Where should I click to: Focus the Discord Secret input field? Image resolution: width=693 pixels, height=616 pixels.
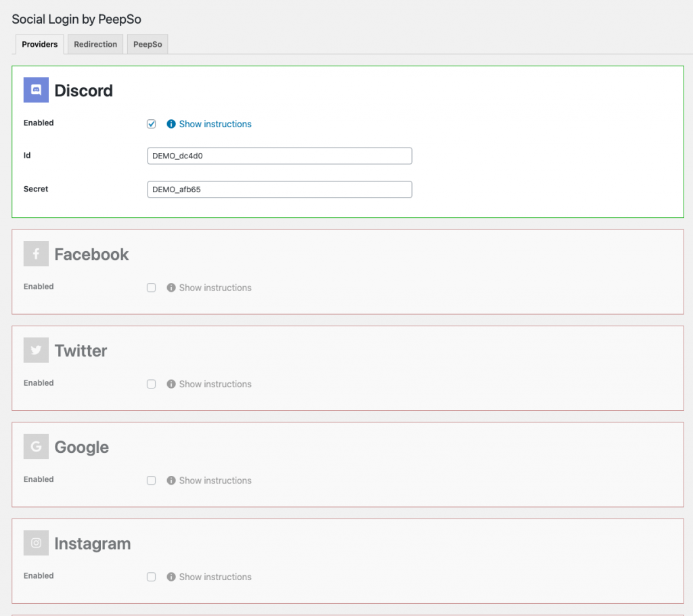pos(280,190)
